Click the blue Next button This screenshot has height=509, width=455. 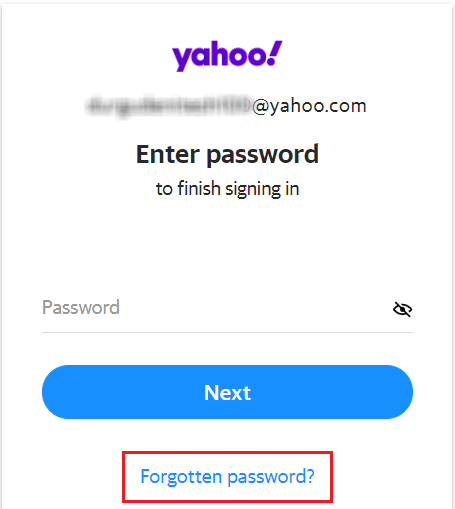click(x=227, y=392)
